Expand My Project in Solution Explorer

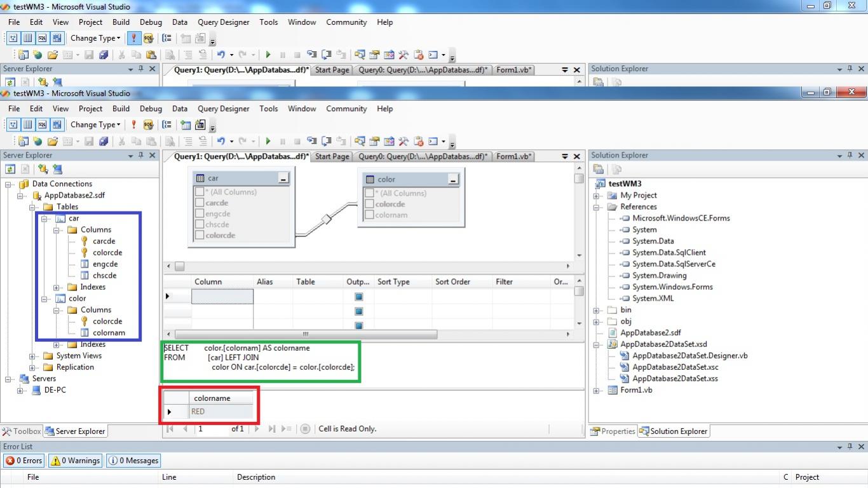[x=597, y=196]
